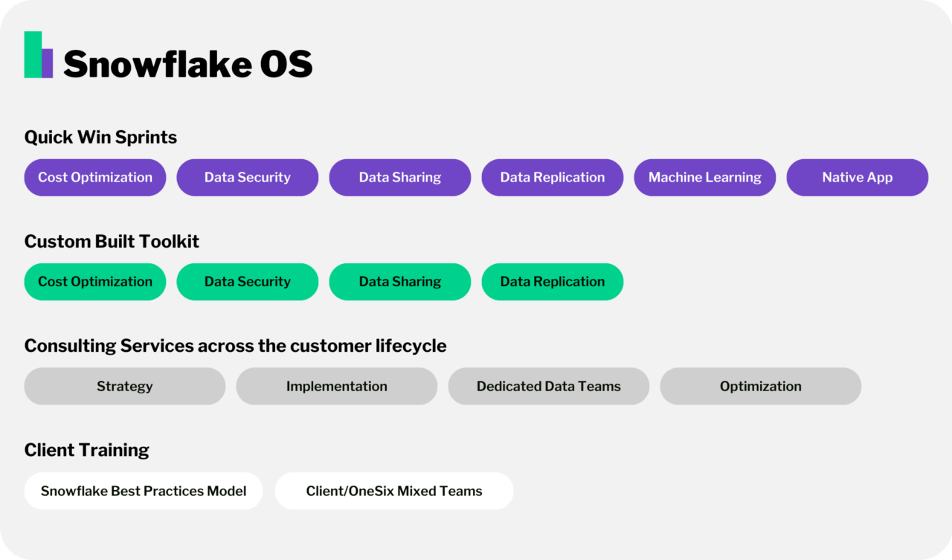The image size is (952, 560).
Task: Select Client/OneSix Mixed Teams option
Action: click(394, 491)
